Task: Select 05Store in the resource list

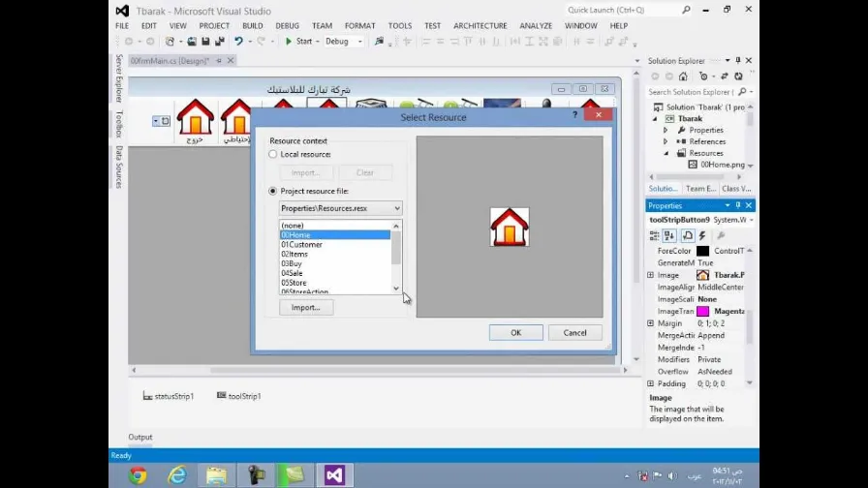Action: (x=335, y=282)
